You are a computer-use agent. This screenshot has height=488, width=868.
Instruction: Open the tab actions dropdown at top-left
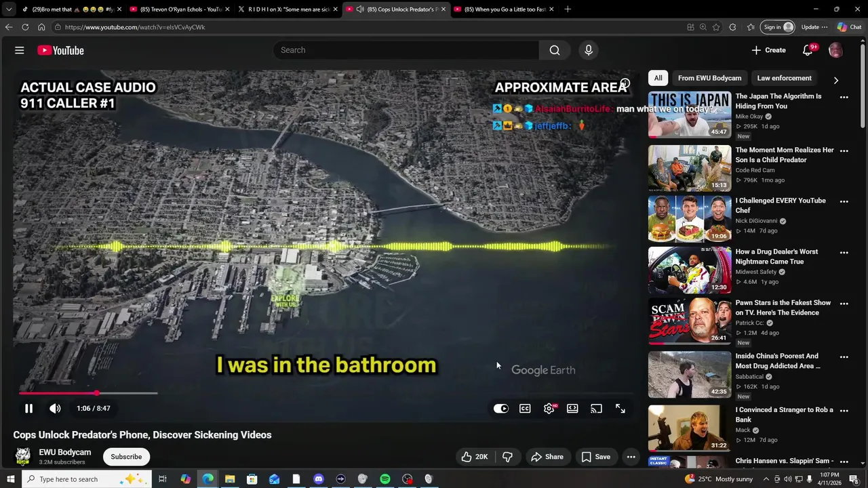click(x=9, y=9)
